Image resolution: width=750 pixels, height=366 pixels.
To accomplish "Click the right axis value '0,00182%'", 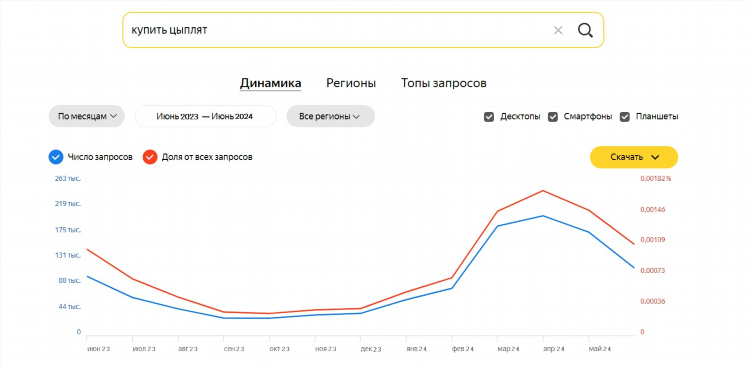I will 656,179.
